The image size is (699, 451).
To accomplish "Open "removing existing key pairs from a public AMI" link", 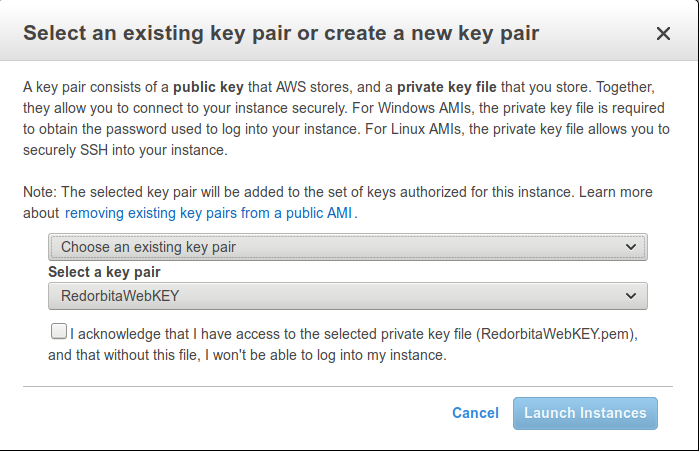I will (210, 213).
